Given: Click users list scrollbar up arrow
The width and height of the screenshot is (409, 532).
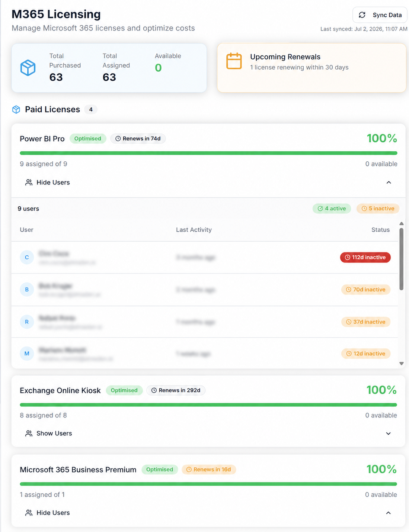Looking at the screenshot, I should 402,223.
